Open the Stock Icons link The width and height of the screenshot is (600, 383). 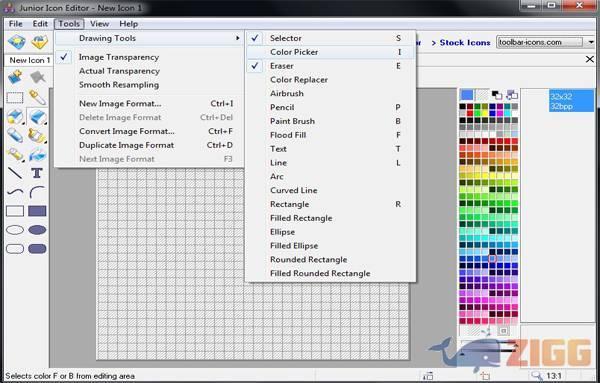point(465,42)
